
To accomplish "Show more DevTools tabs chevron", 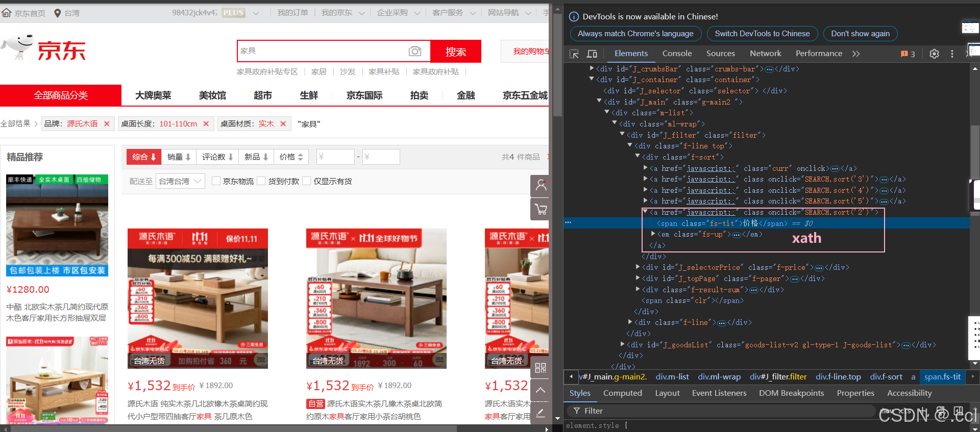I will pos(856,54).
